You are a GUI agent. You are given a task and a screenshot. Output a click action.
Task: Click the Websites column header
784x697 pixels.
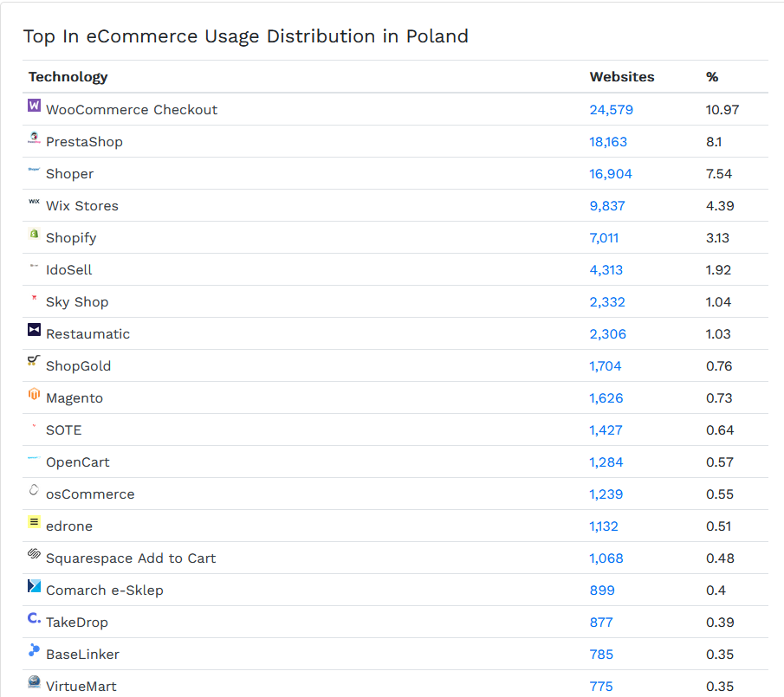(x=622, y=77)
